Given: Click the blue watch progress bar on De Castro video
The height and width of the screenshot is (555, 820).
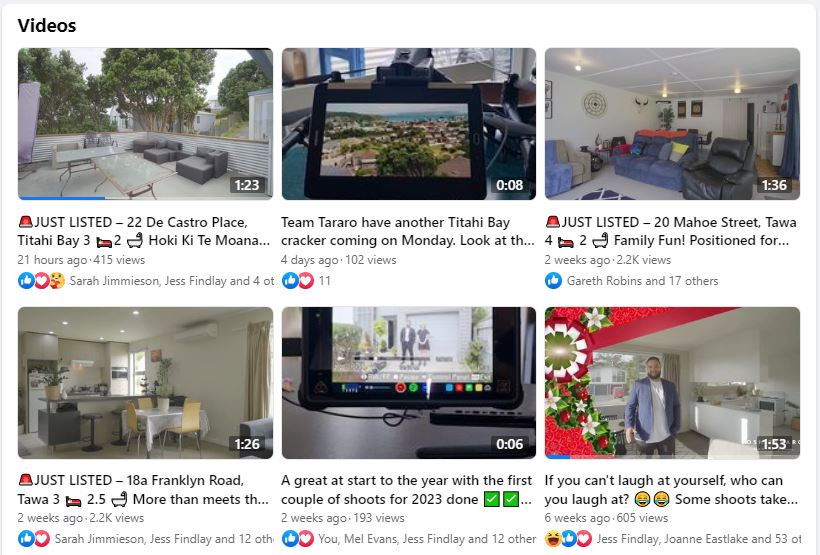Looking at the screenshot, I should [62, 198].
